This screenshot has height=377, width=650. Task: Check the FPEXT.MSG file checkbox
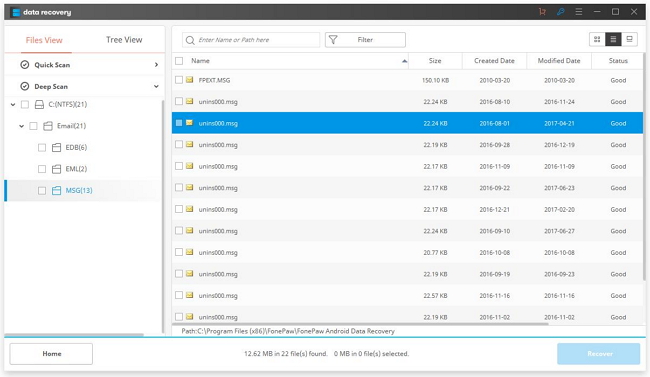click(179, 80)
